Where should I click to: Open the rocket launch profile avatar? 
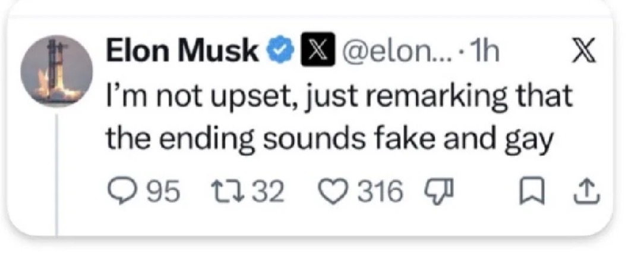coord(56,71)
